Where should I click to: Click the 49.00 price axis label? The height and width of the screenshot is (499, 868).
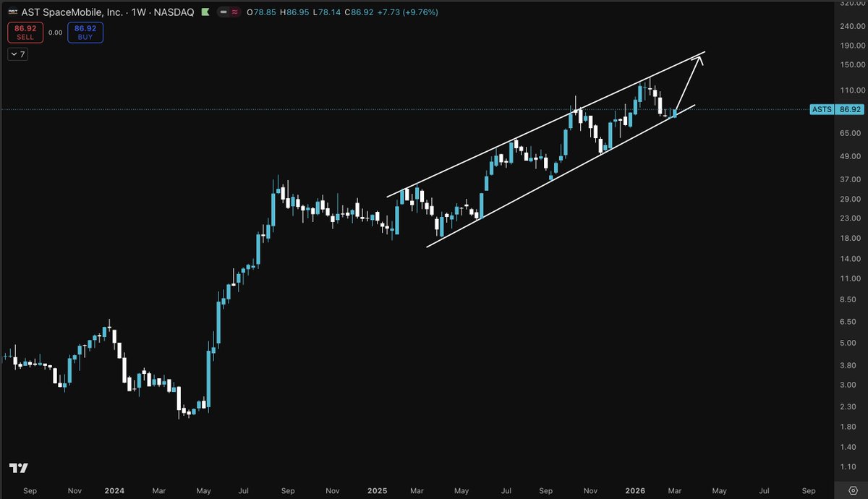click(851, 157)
